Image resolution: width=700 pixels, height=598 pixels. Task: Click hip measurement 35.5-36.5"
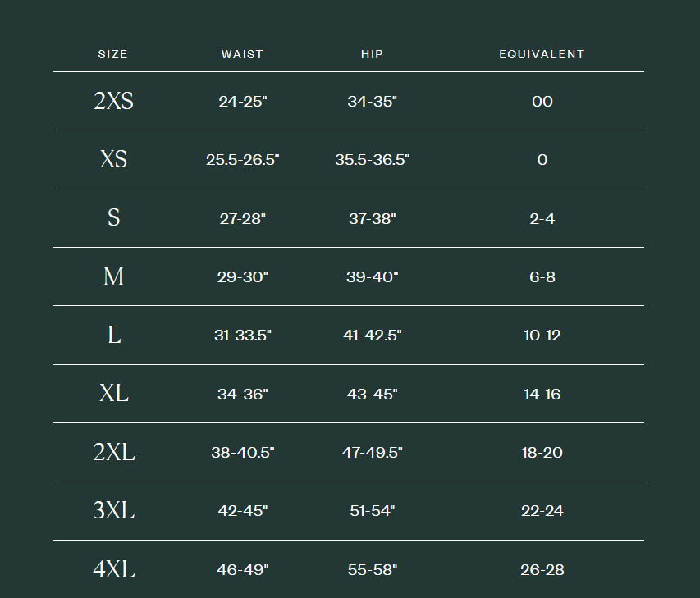click(372, 160)
